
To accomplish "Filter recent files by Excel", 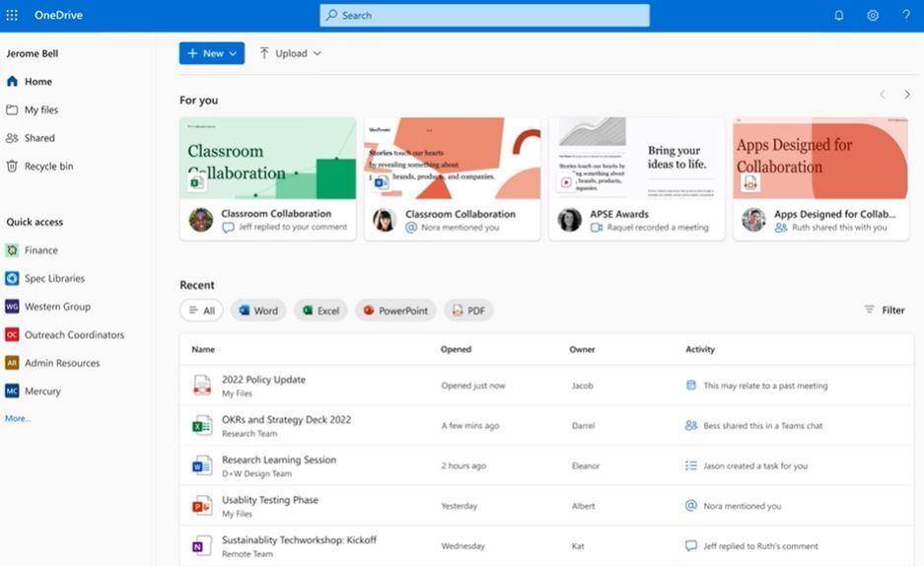I will [x=320, y=311].
